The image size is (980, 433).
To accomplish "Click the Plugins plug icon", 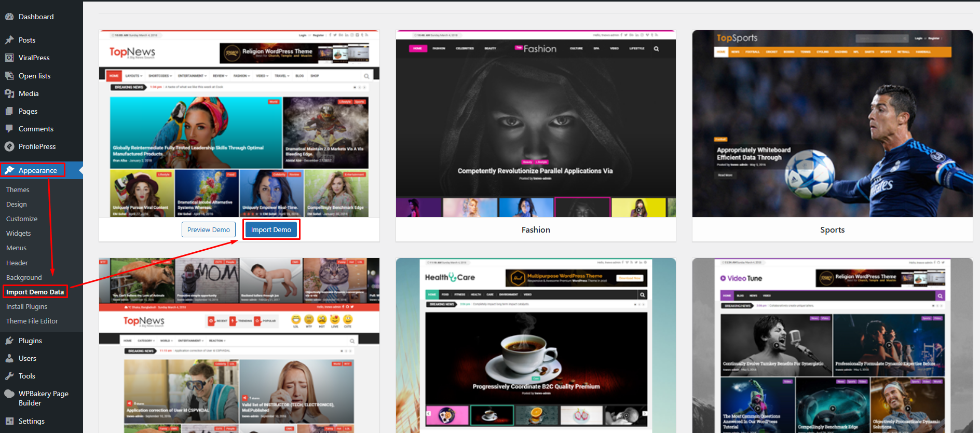I will tap(9, 341).
